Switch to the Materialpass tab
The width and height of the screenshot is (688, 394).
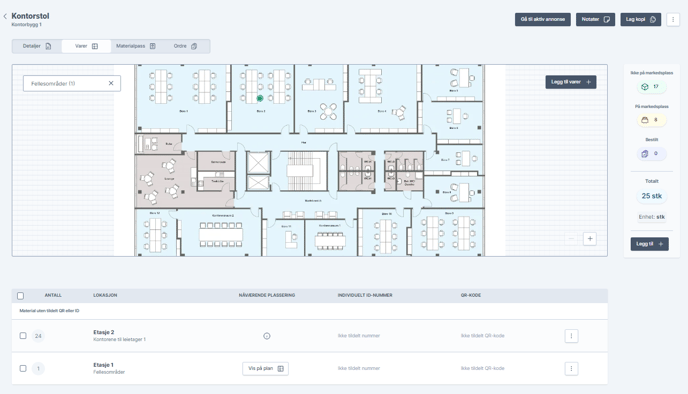(x=136, y=46)
